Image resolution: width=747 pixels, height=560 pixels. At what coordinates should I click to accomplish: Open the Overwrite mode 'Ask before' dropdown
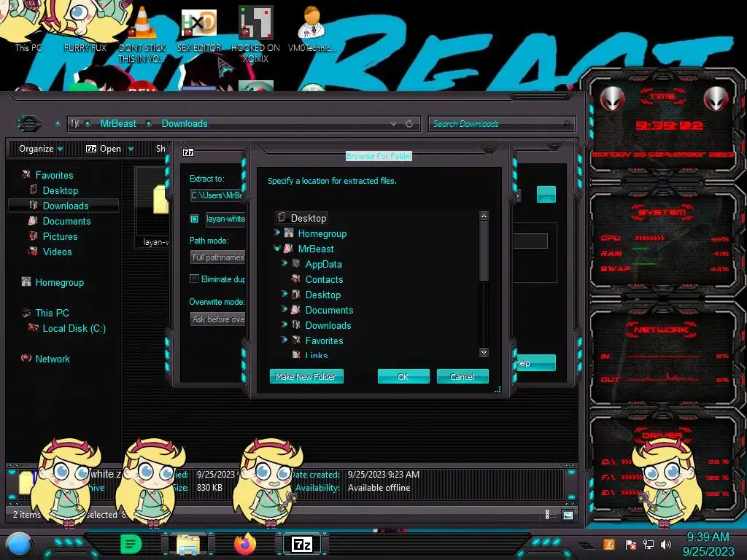217,319
